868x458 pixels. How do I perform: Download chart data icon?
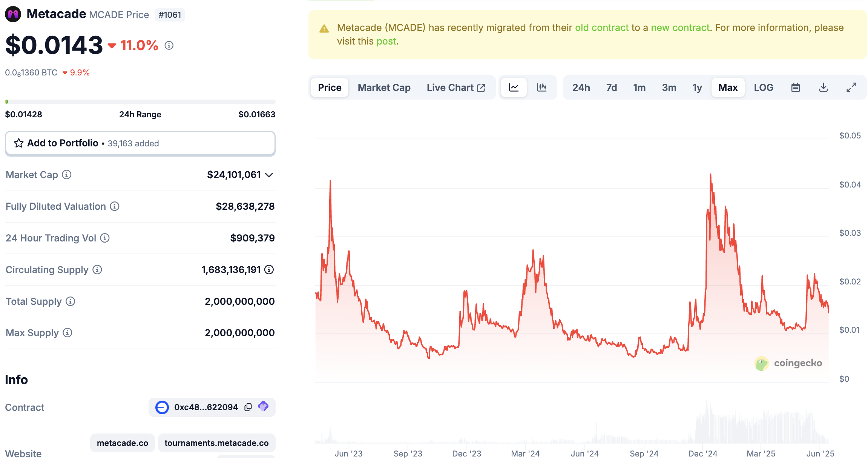pyautogui.click(x=823, y=88)
